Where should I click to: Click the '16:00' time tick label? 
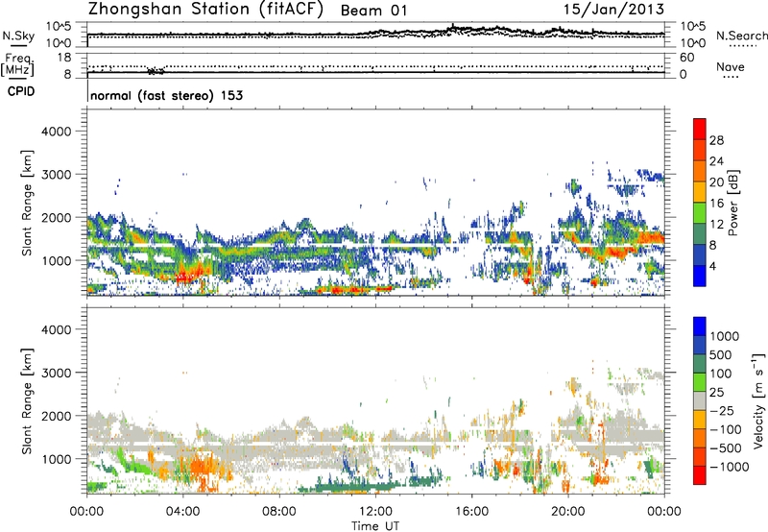(471, 512)
